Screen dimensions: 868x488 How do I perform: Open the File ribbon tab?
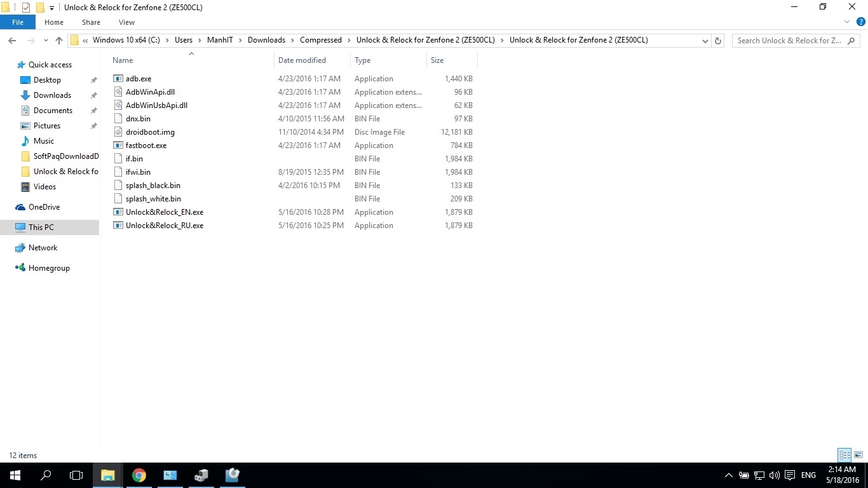coord(18,22)
